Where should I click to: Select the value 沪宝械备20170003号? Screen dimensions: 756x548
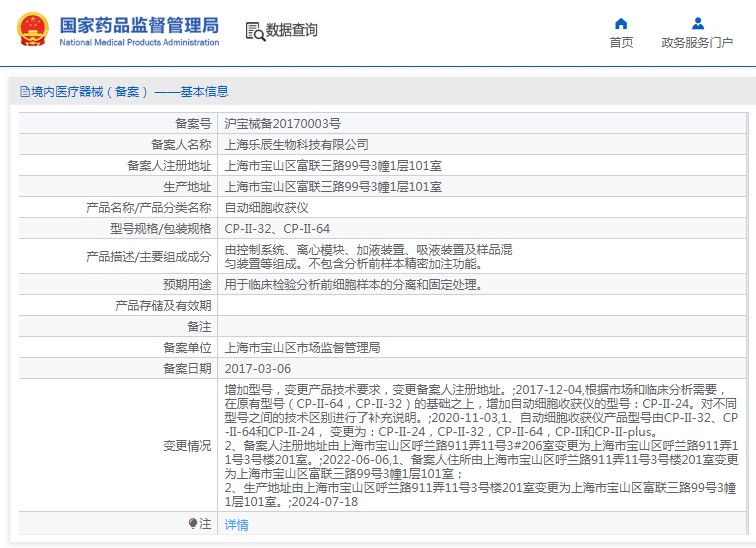tap(283, 124)
